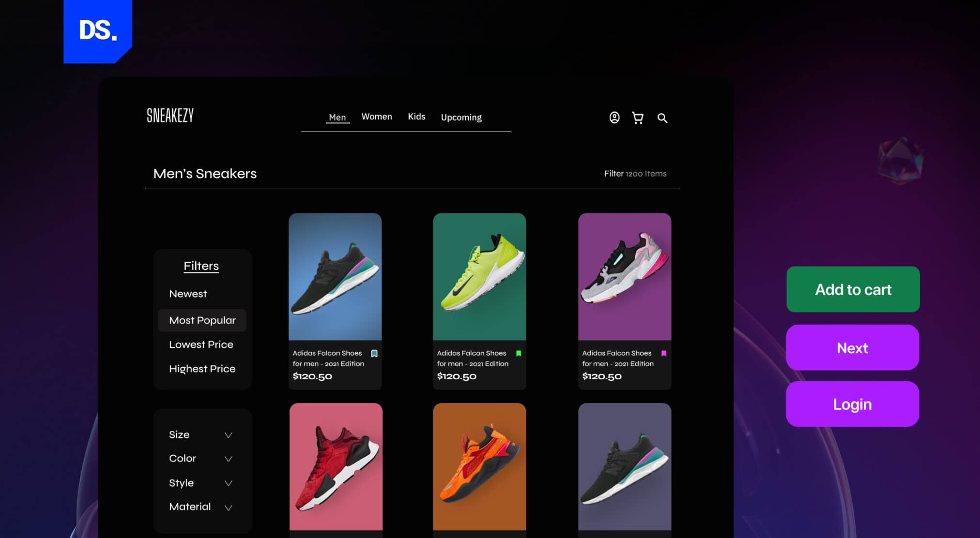Click the Filters panel heading

(201, 266)
